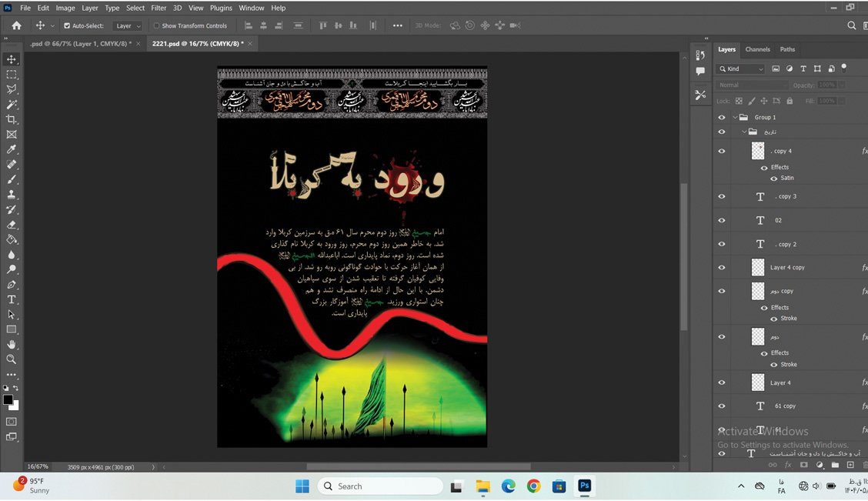This screenshot has height=501, width=868.
Task: Select the Zoom tool
Action: [x=11, y=359]
